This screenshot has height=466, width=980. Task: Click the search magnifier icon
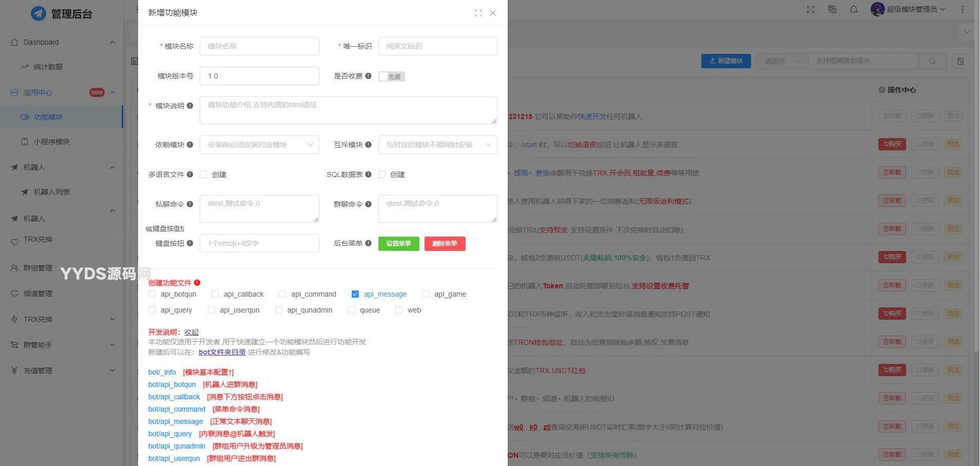point(932,61)
